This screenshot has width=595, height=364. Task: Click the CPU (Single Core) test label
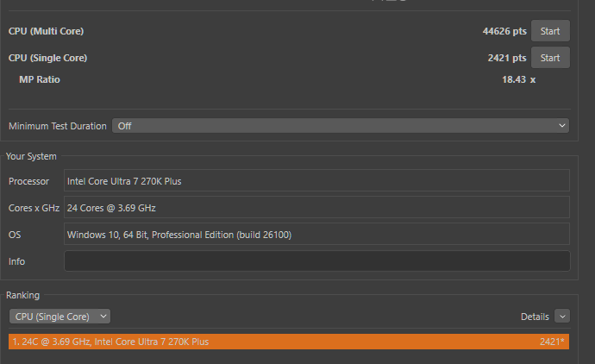point(47,58)
